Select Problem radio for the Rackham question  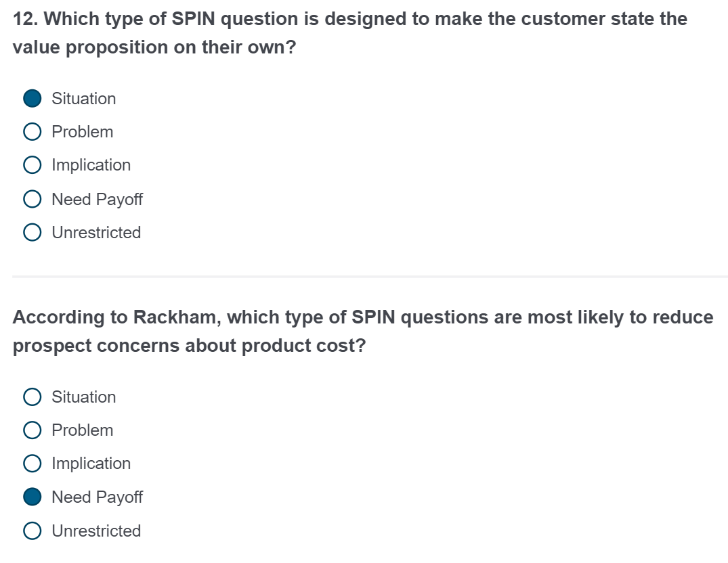[32, 430]
